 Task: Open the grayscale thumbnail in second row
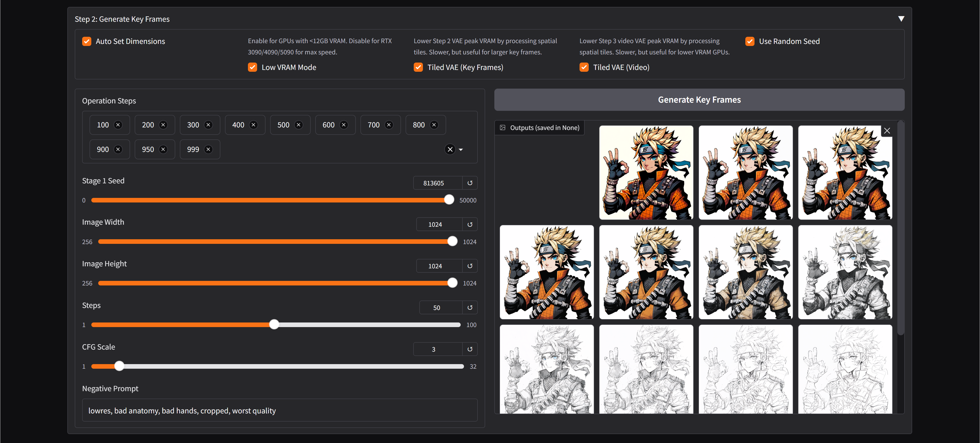point(845,272)
